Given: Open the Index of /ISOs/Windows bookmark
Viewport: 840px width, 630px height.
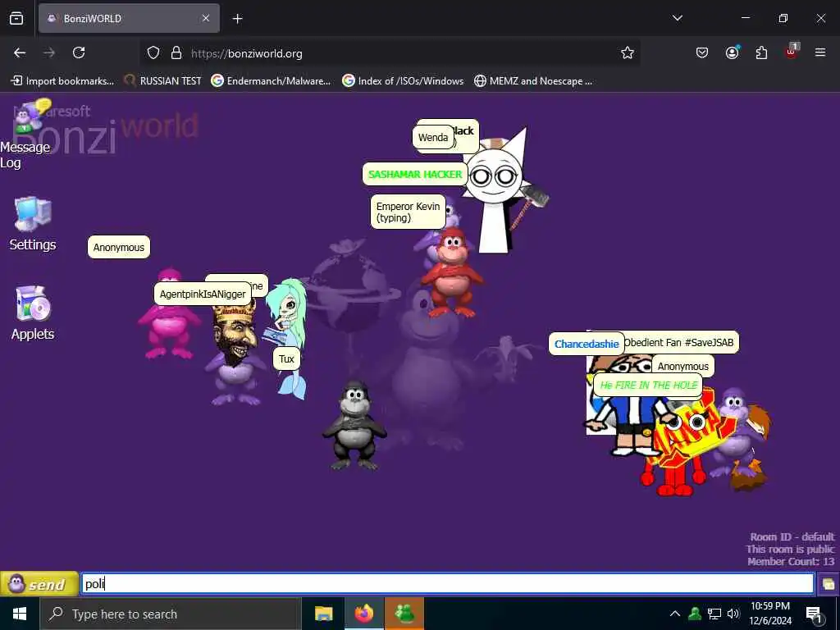Looking at the screenshot, I should point(403,81).
